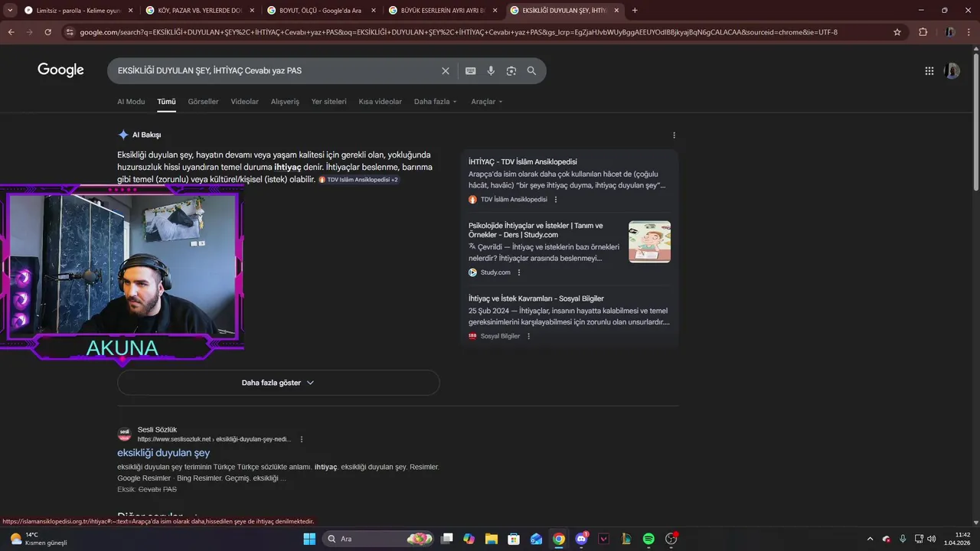
Task: Select the Görseller search tab
Action: coord(203,102)
